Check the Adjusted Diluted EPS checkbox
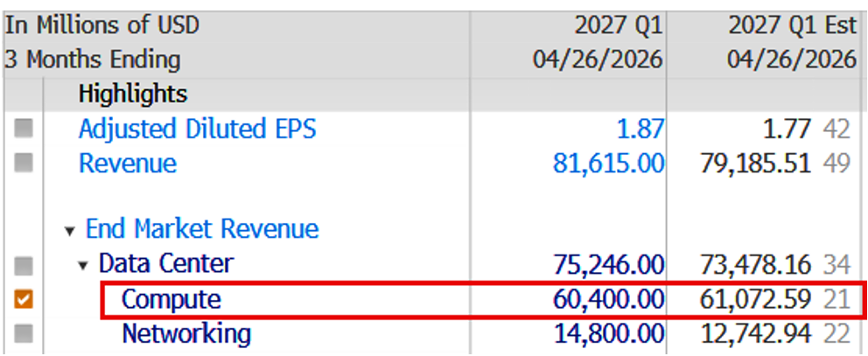This screenshot has width=868, height=356. 24,129
